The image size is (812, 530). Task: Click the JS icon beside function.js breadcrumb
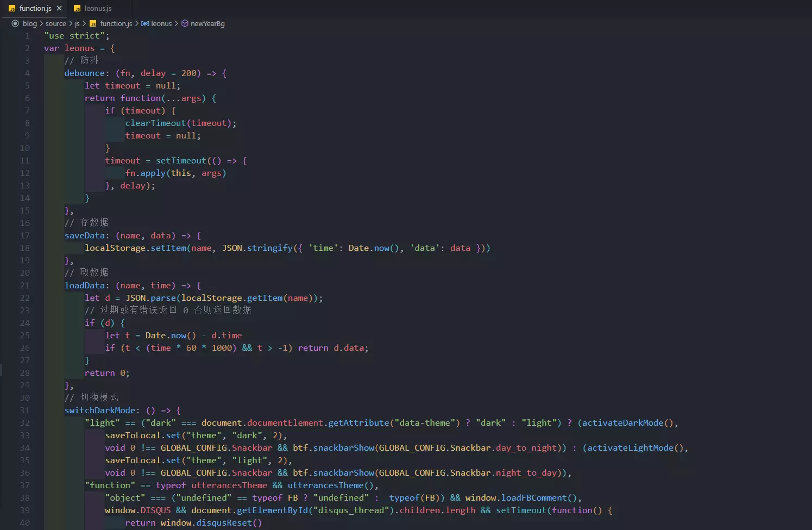(x=93, y=23)
